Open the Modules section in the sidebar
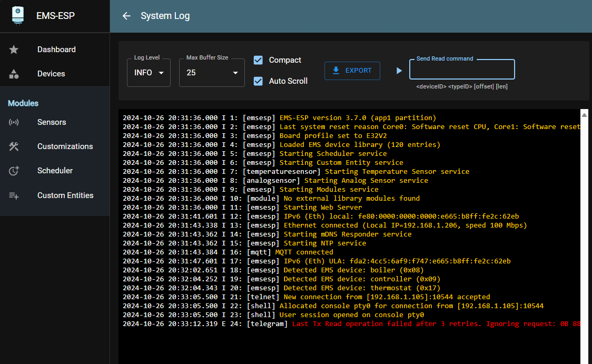This screenshot has height=364, width=592. coord(23,103)
